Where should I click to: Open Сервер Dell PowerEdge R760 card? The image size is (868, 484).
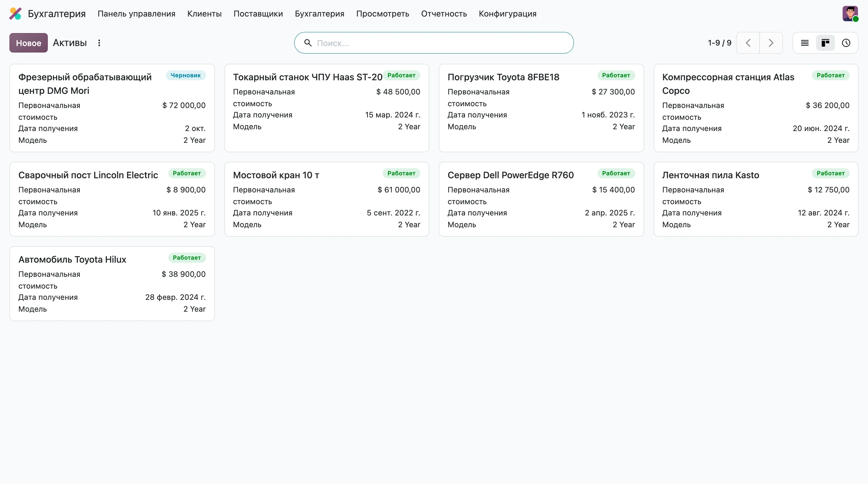(x=541, y=199)
